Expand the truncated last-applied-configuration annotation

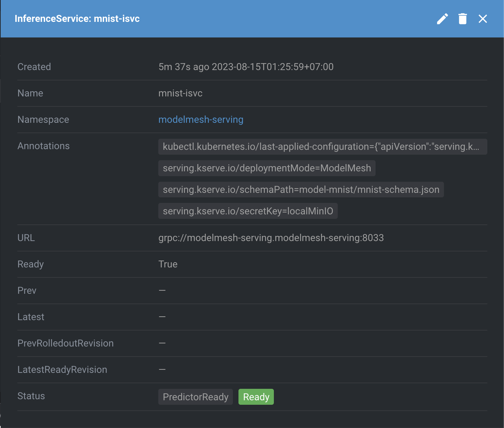point(322,146)
